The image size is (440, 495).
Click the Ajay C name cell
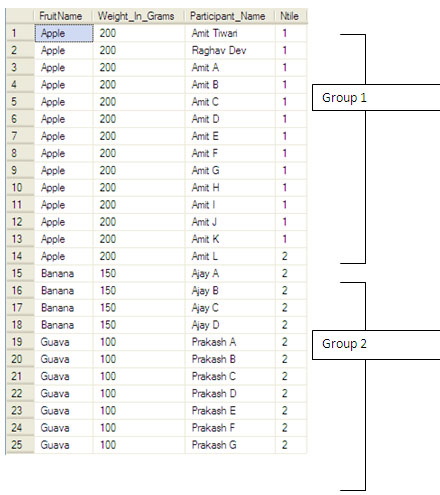click(x=230, y=308)
